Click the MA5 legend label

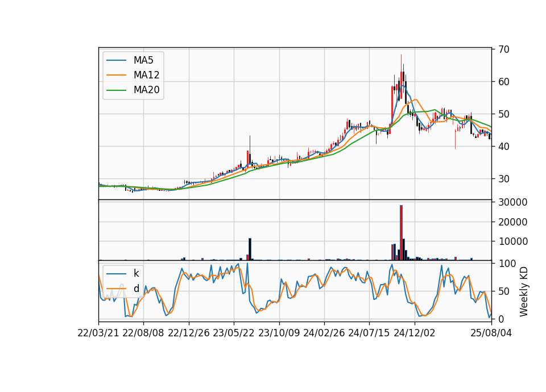coord(143,60)
